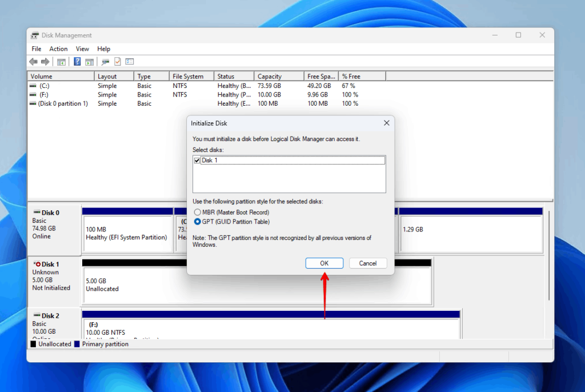Maximize the Disk Management window
This screenshot has width=585, height=392.
(x=518, y=35)
